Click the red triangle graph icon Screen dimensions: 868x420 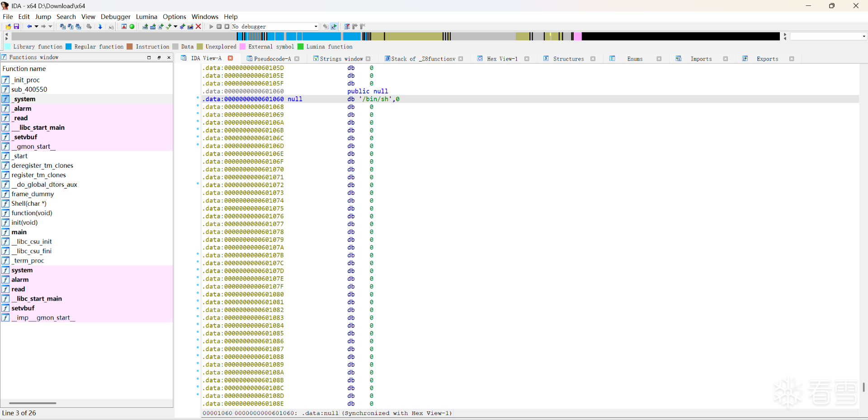pos(124,27)
